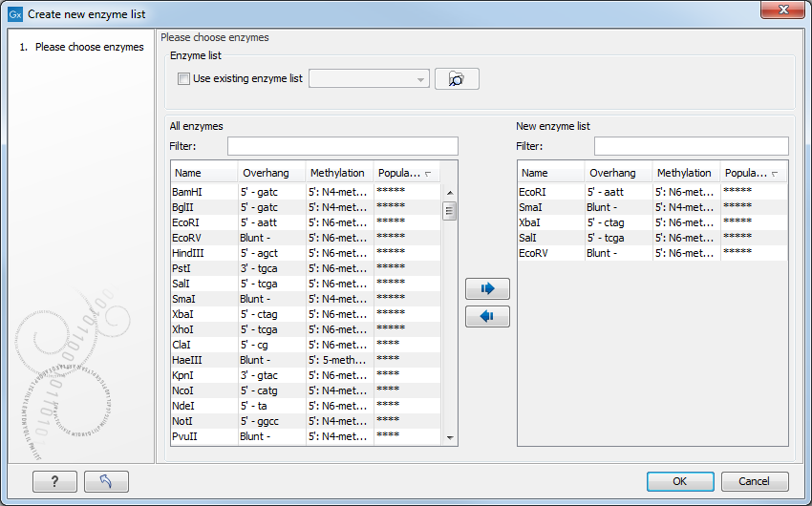Click the Gx application icon in title bar
The image size is (812, 506).
pos(14,13)
